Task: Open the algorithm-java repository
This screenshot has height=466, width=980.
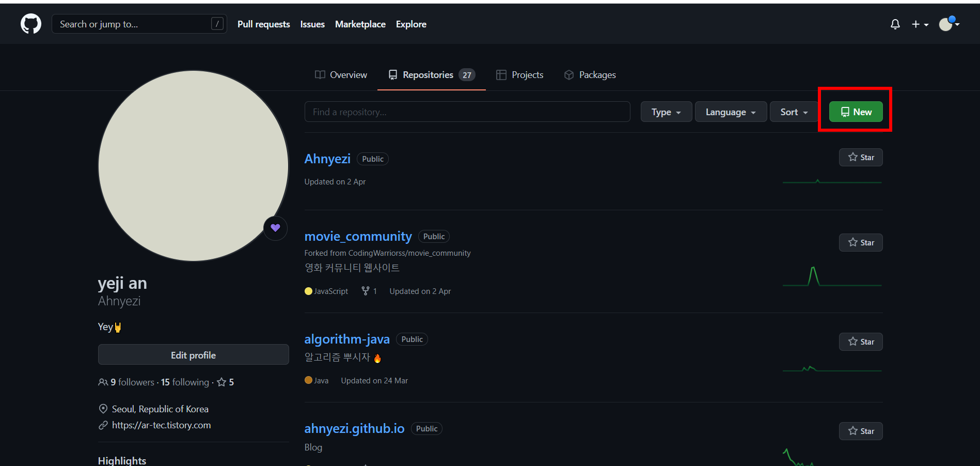Action: click(347, 339)
